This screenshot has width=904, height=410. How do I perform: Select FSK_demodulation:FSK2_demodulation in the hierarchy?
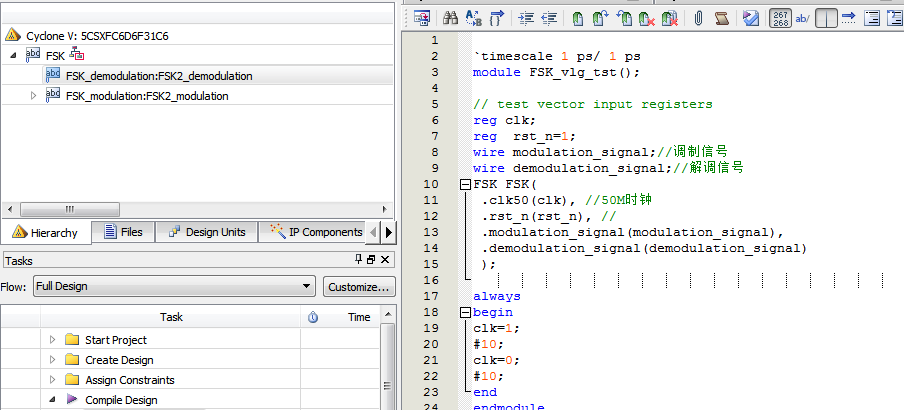coord(158,76)
